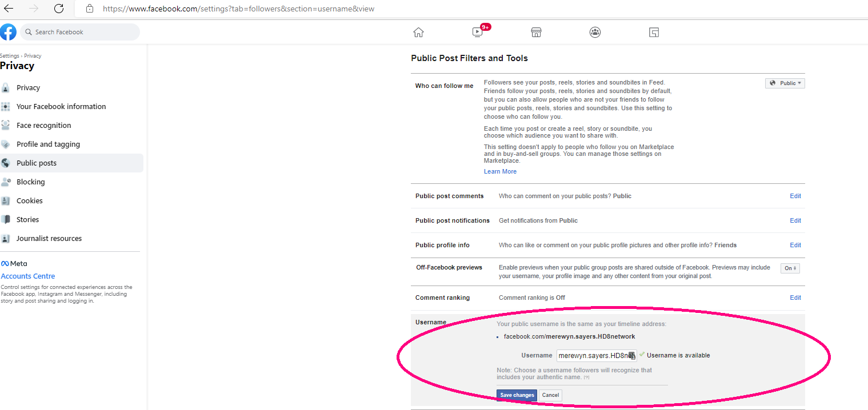Go to Home feed icon
The image size is (868, 410).
point(418,32)
